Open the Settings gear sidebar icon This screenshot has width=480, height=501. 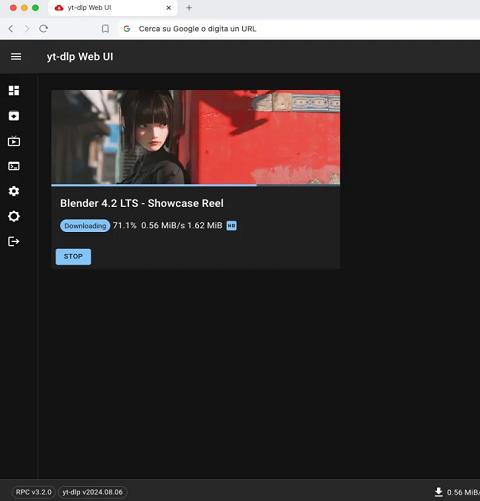point(14,191)
